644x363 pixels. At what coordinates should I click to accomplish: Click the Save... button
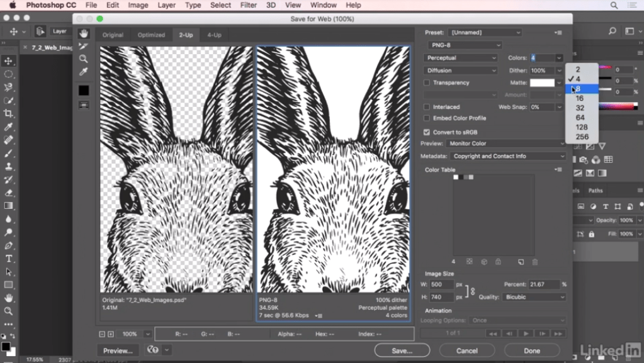click(402, 350)
